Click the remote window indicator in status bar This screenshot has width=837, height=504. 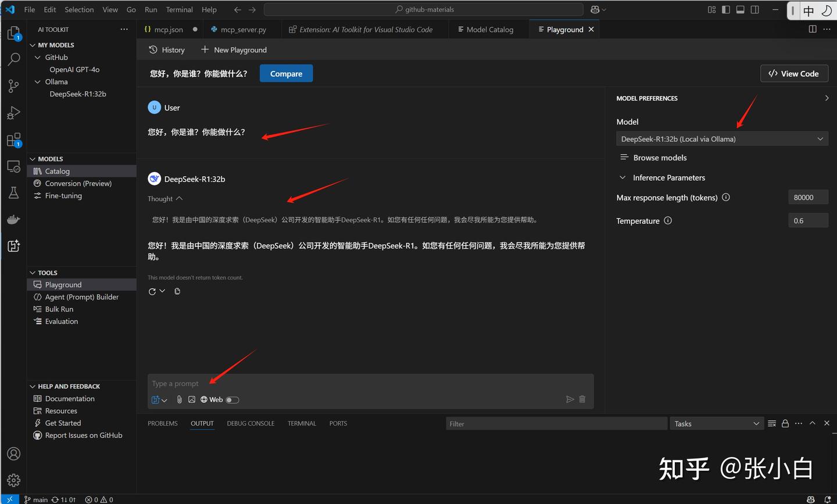tap(10, 499)
